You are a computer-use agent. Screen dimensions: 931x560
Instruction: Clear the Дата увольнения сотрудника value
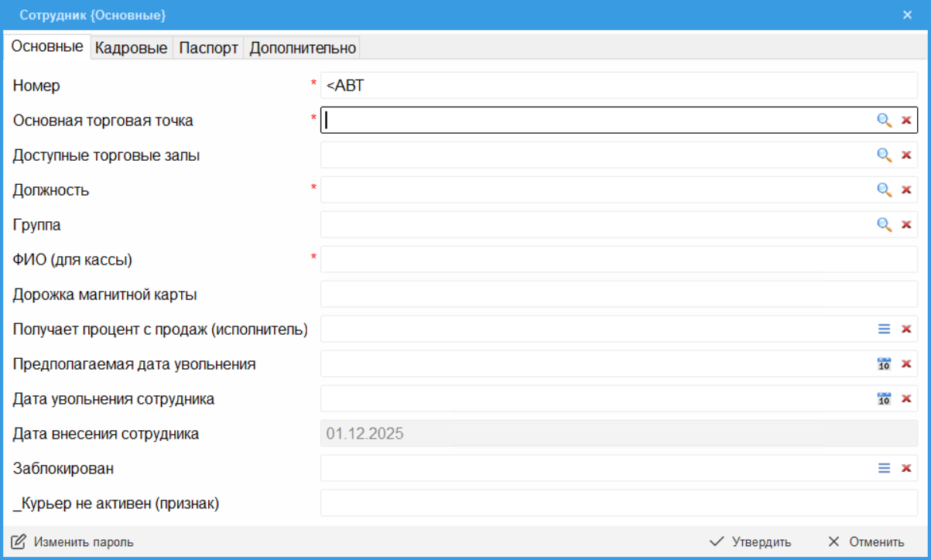pos(906,398)
